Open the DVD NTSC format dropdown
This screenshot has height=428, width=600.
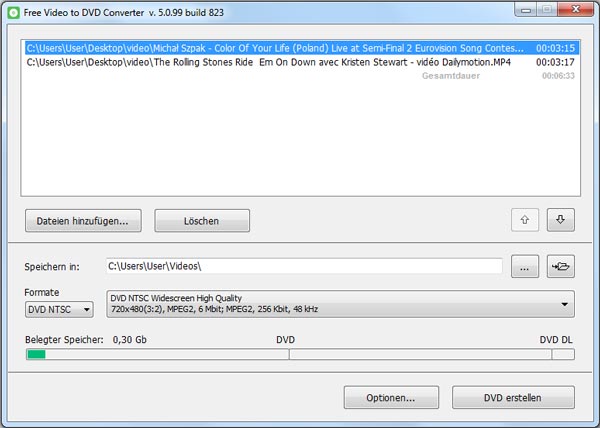[59, 309]
